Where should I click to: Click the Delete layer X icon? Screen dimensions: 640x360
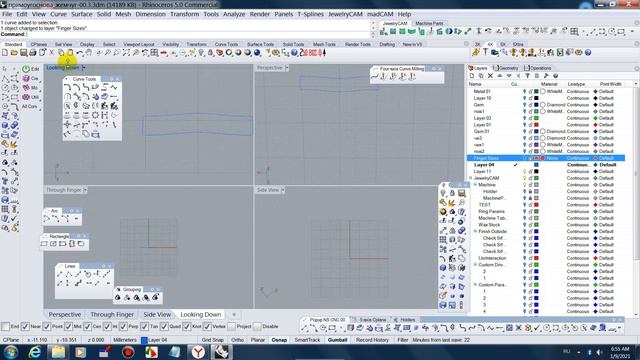point(490,76)
